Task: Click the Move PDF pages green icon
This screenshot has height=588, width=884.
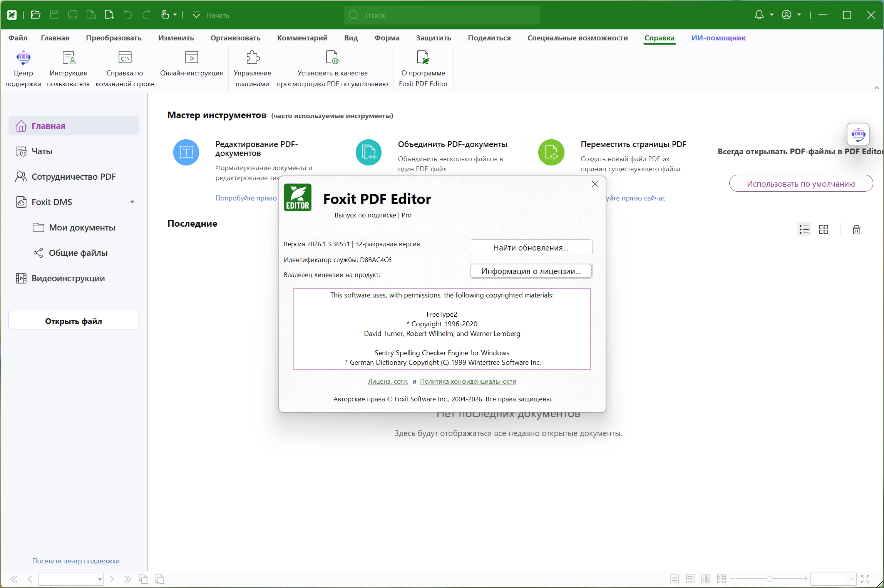Action: 551,152
